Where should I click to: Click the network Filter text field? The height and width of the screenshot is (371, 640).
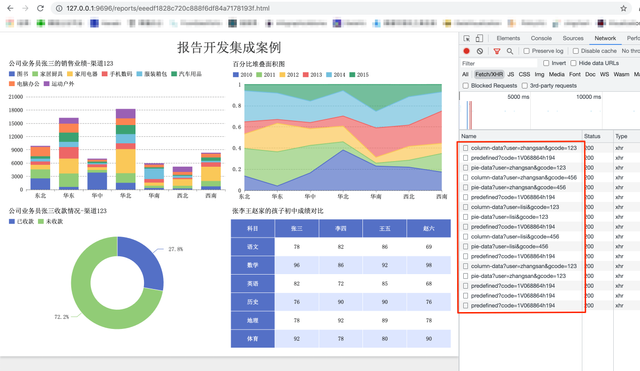point(499,63)
